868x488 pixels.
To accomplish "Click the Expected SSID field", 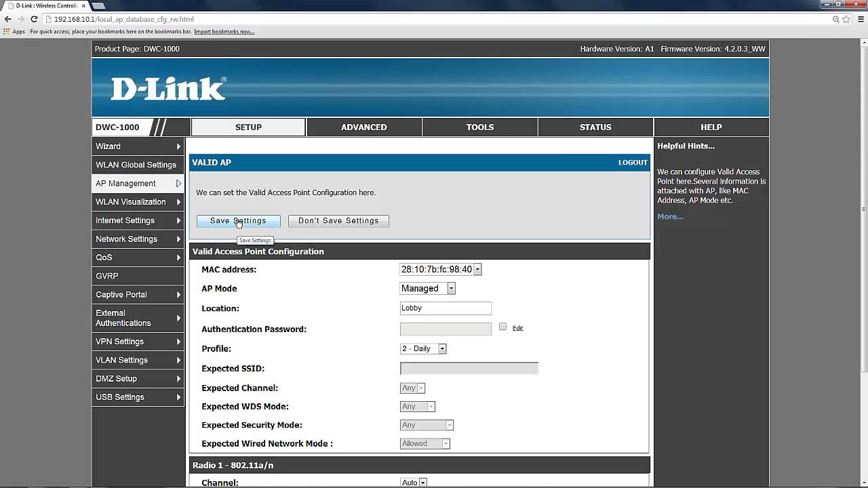I will pos(469,368).
